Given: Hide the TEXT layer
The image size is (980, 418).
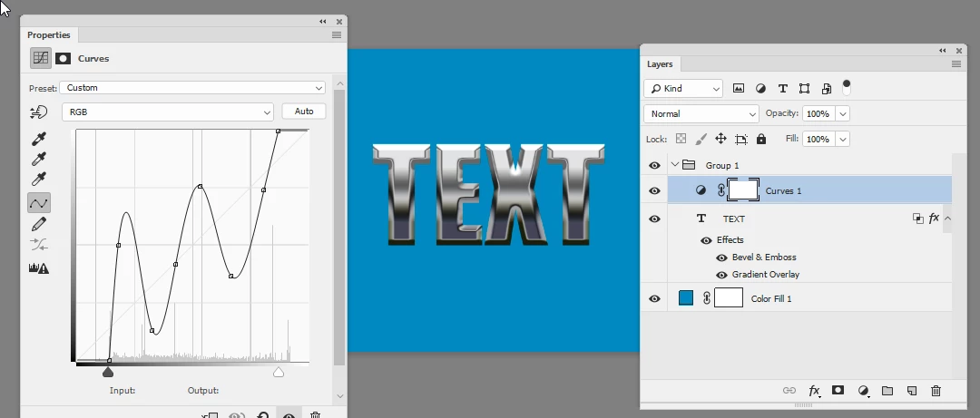Looking at the screenshot, I should tap(654, 219).
